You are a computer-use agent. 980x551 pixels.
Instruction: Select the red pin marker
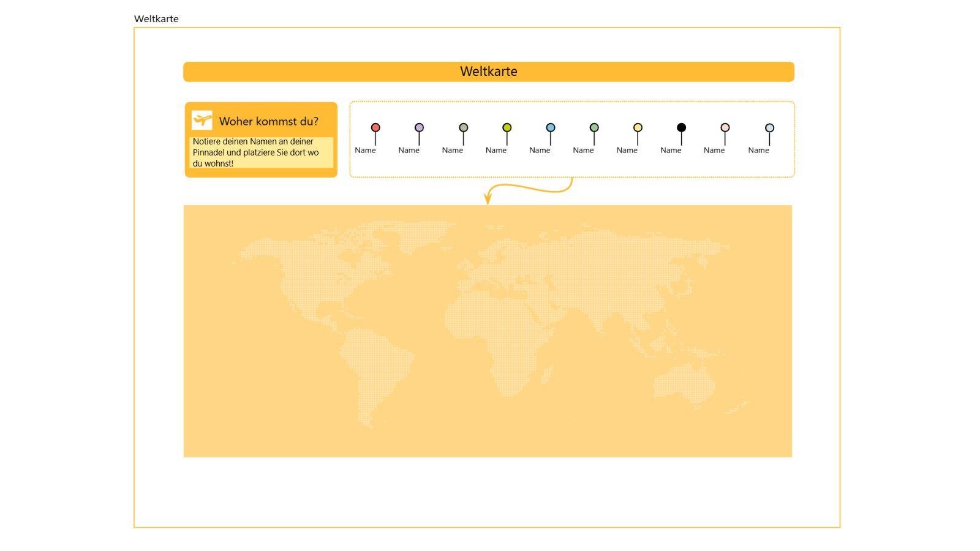[375, 128]
